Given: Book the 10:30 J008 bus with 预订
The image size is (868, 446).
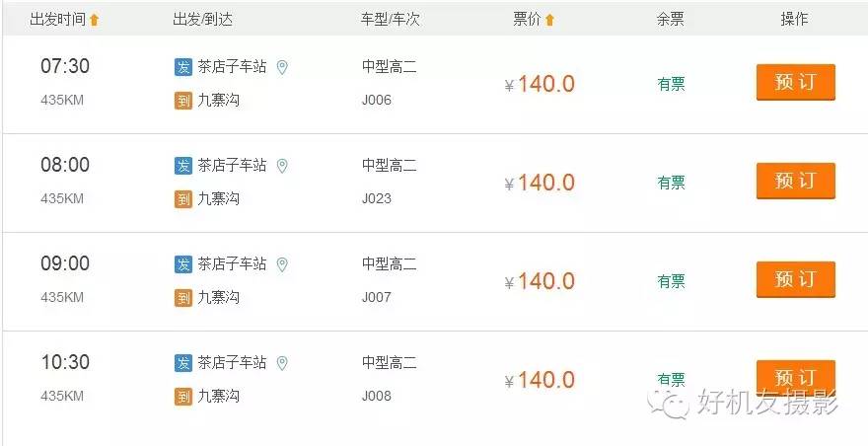Looking at the screenshot, I should pyautogui.click(x=795, y=377).
